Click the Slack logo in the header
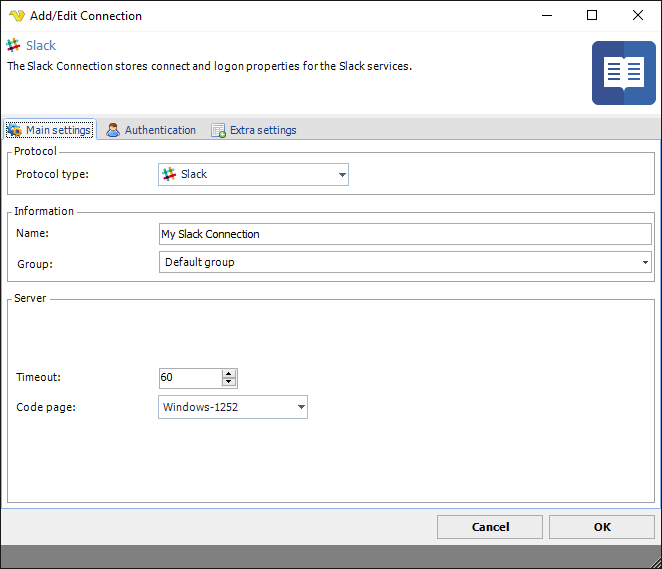This screenshot has width=662, height=569. pyautogui.click(x=14, y=46)
